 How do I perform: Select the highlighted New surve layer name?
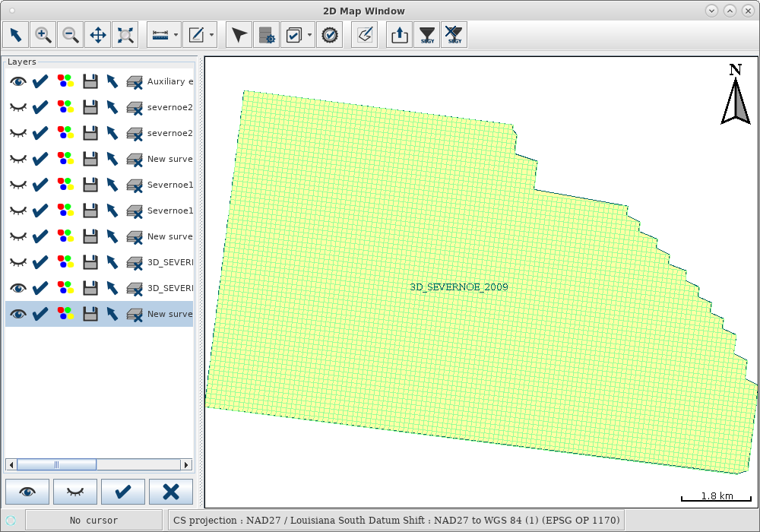170,314
